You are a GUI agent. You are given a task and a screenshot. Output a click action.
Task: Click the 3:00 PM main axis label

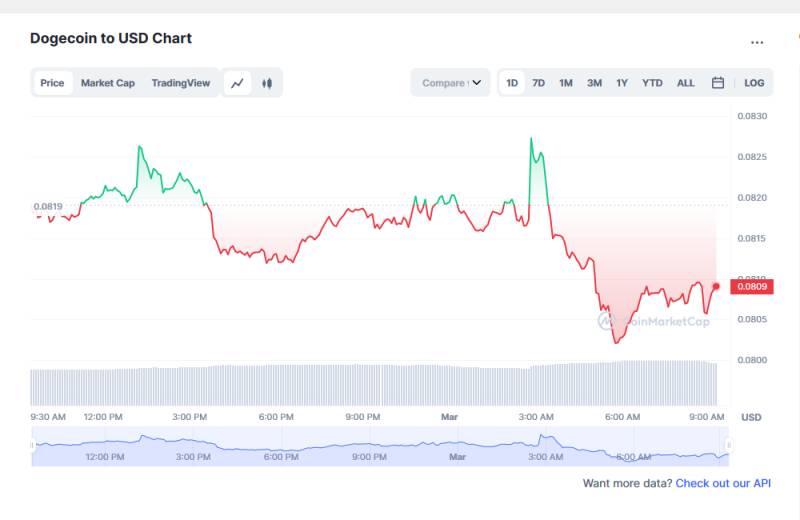pos(190,417)
